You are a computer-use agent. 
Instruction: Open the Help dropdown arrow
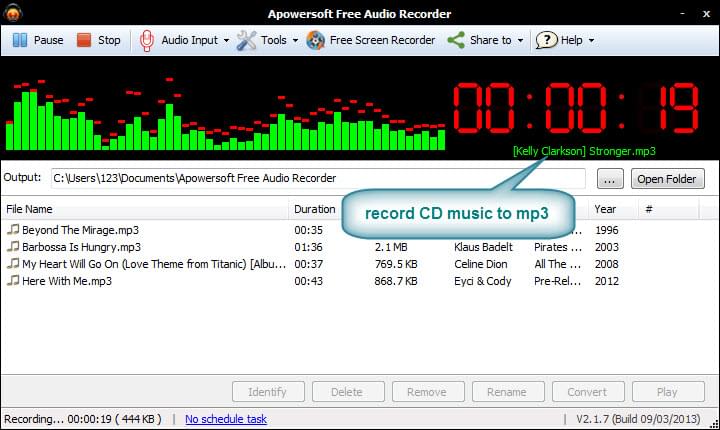(592, 41)
